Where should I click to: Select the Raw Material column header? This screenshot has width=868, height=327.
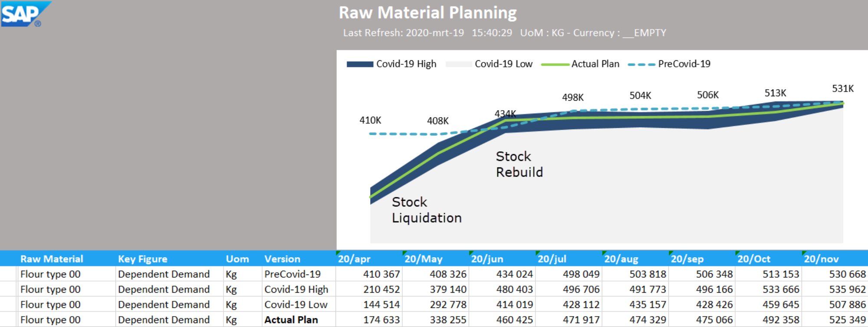[52, 259]
